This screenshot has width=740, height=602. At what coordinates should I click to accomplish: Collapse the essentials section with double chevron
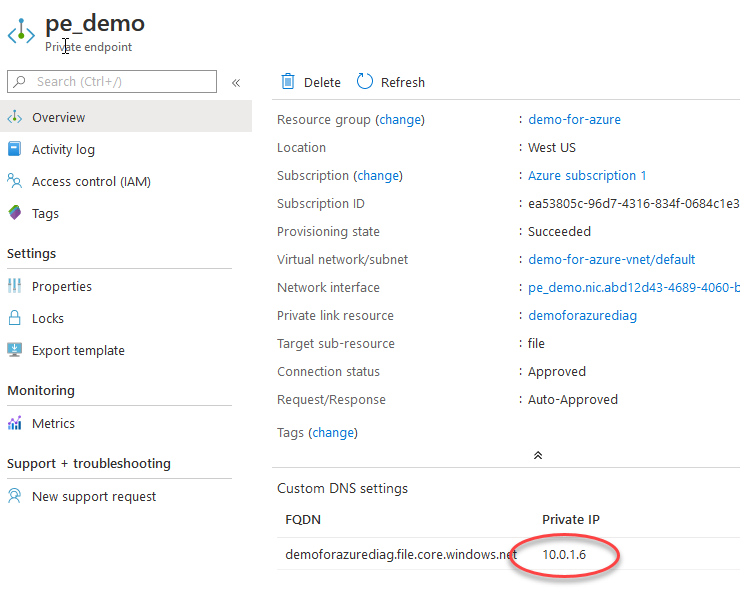coord(538,455)
